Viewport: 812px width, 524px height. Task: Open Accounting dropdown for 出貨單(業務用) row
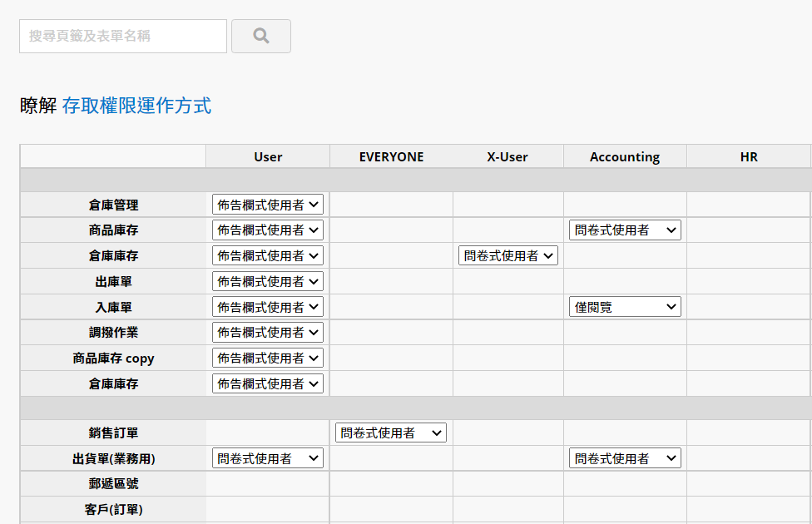[x=625, y=458]
